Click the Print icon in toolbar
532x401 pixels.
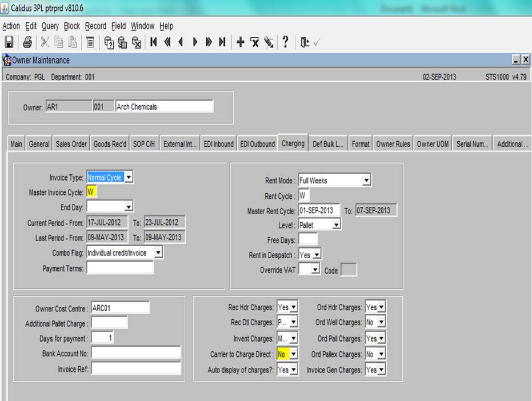pos(27,42)
